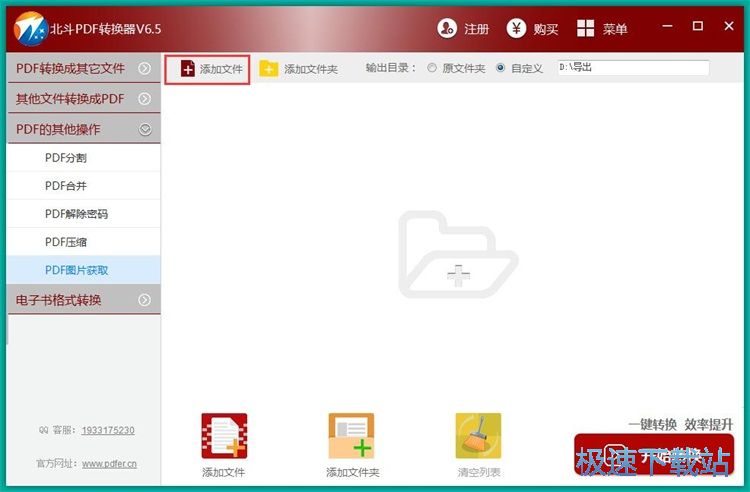This screenshot has height=492, width=750.
Task: Open the PDF合并 function
Action: tap(84, 186)
